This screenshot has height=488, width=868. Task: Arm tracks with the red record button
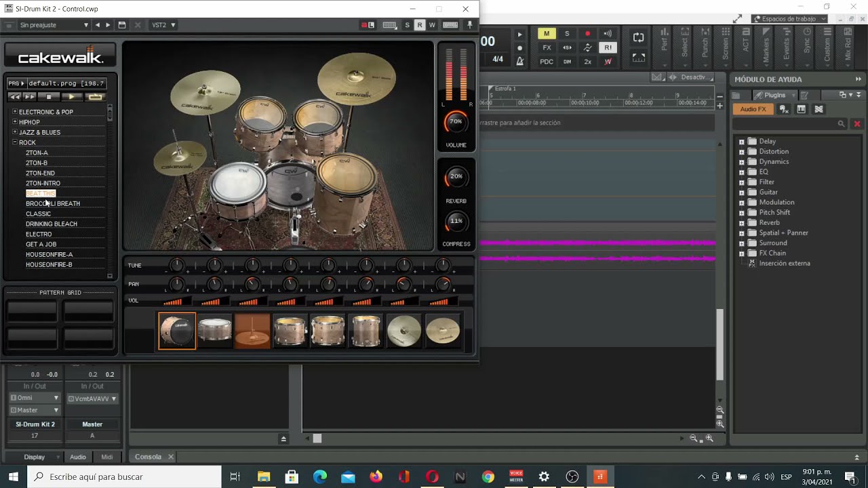click(587, 34)
